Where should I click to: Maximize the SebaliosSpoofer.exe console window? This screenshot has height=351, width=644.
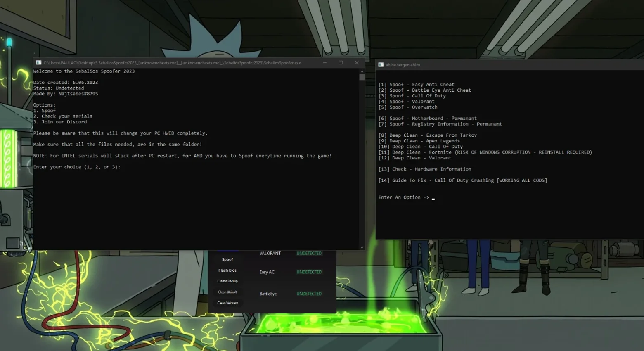(341, 63)
